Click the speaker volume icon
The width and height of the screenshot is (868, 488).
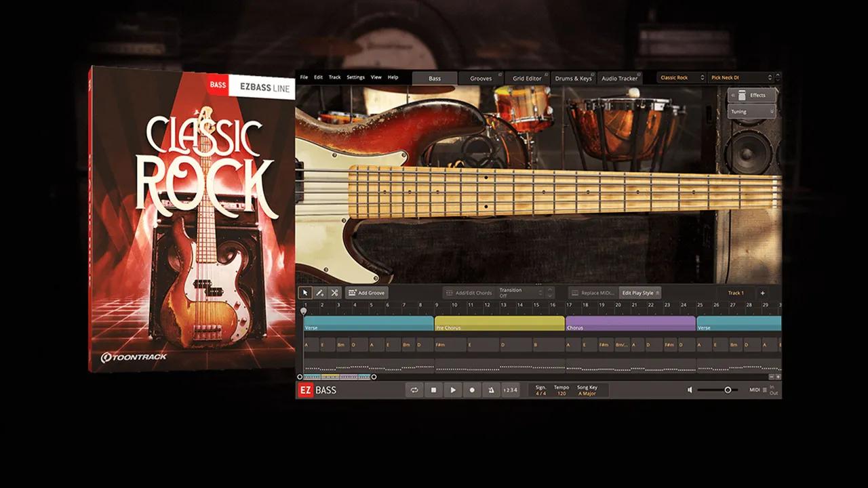pyautogui.click(x=690, y=390)
